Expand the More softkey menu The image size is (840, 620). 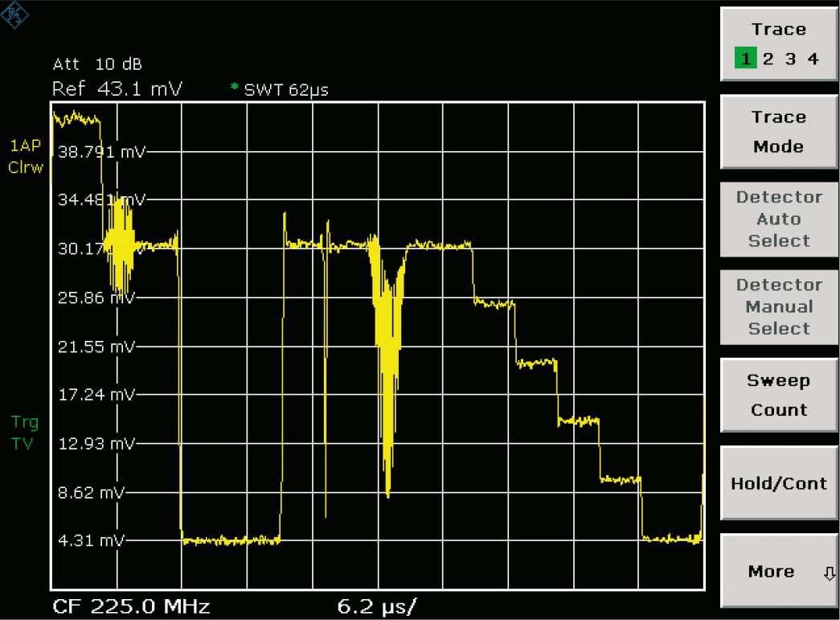pos(778,571)
